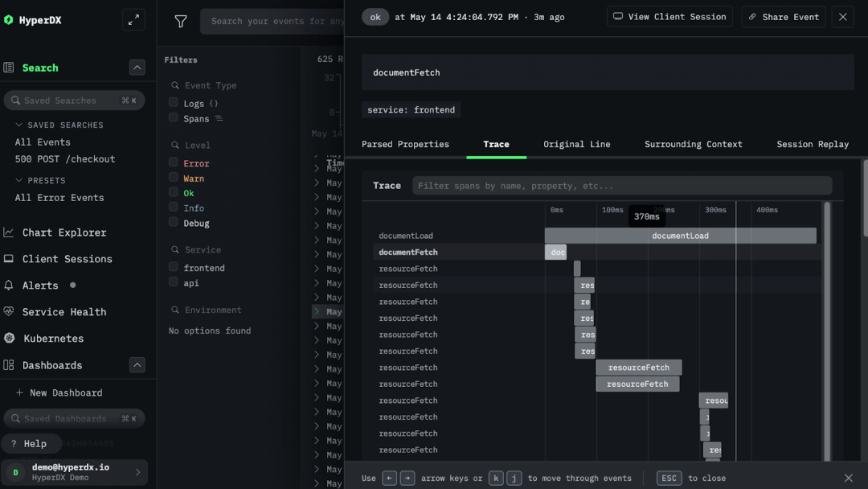Viewport: 868px width, 489px height.
Task: Open Client Sessions page
Action: [x=67, y=259]
